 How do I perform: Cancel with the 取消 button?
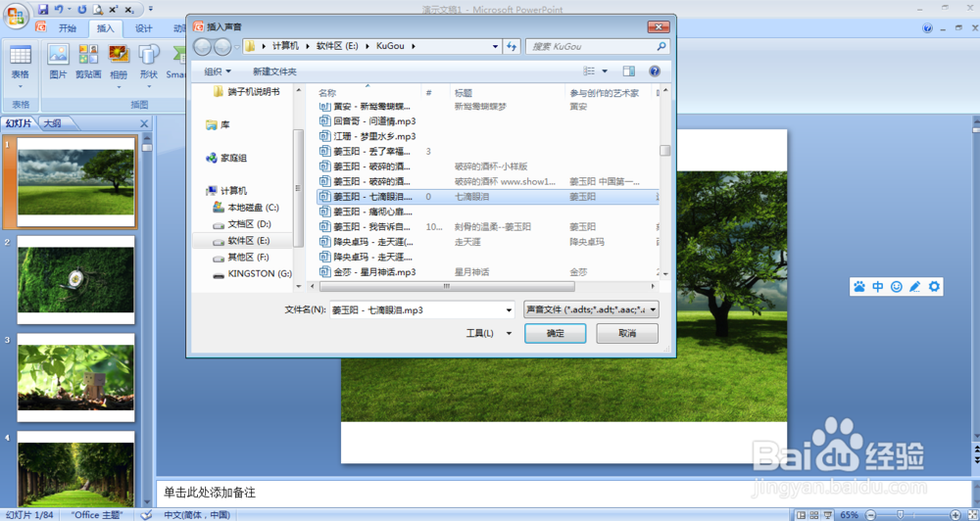click(627, 333)
